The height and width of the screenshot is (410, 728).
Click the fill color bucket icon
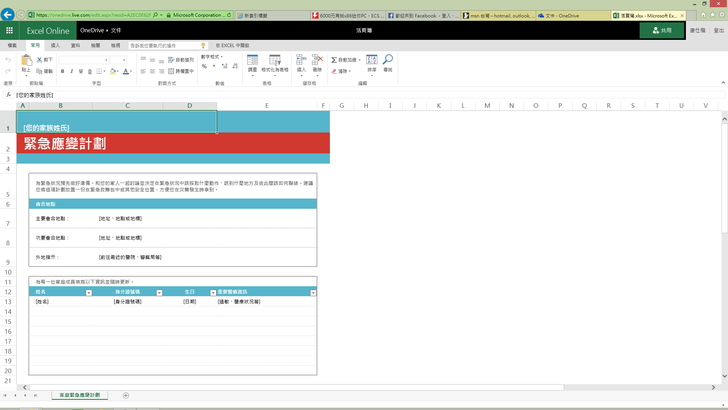pos(113,72)
